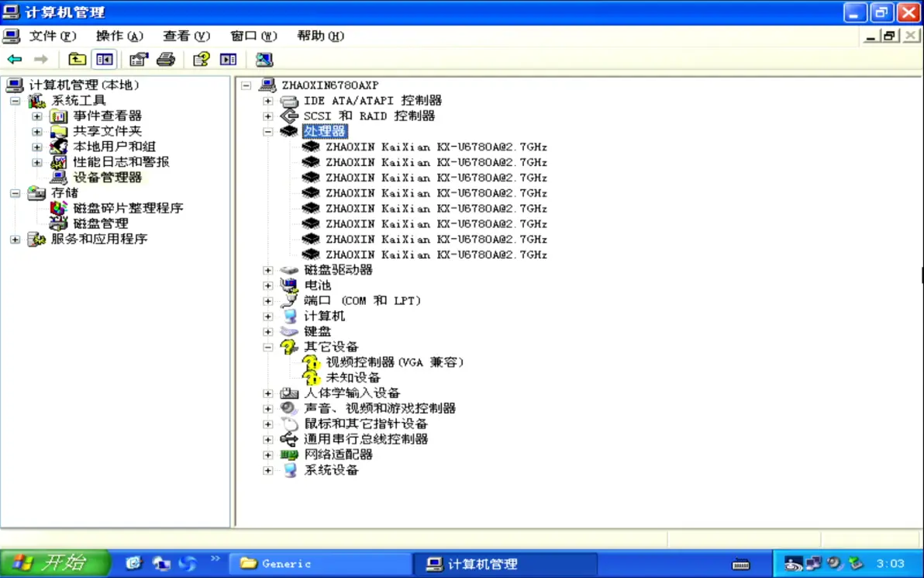
Task: Expand the 事件查看器 node
Action: [37, 116]
